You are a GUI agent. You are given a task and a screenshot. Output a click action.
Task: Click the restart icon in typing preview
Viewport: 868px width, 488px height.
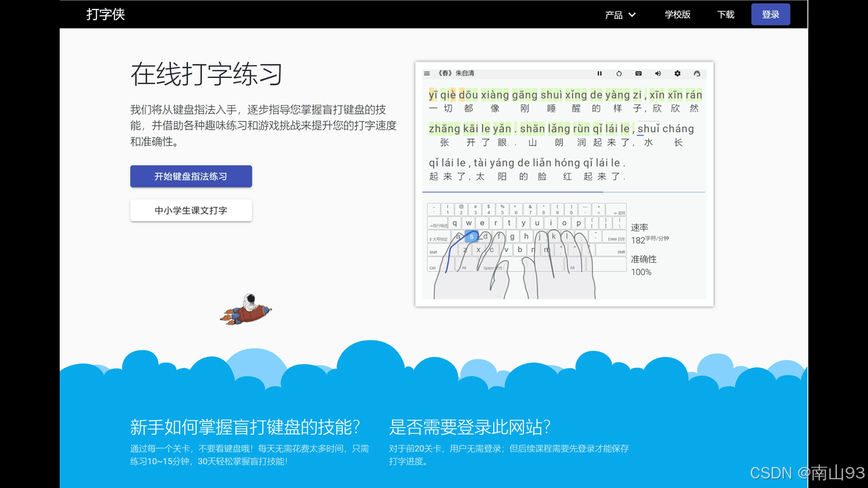[619, 73]
